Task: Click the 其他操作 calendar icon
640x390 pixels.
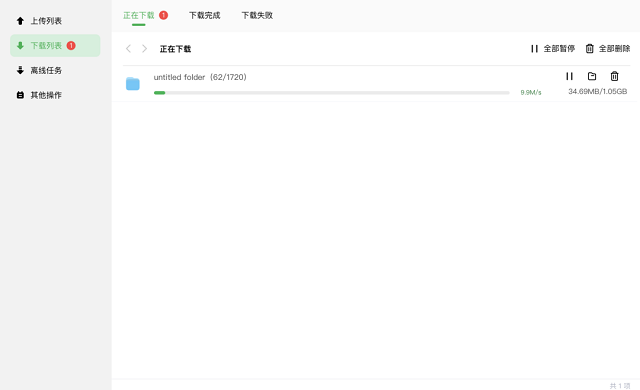Action: pos(20,95)
